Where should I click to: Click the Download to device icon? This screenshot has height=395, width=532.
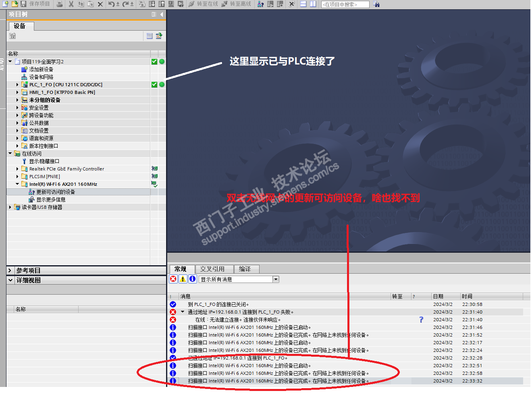(x=152, y=4)
